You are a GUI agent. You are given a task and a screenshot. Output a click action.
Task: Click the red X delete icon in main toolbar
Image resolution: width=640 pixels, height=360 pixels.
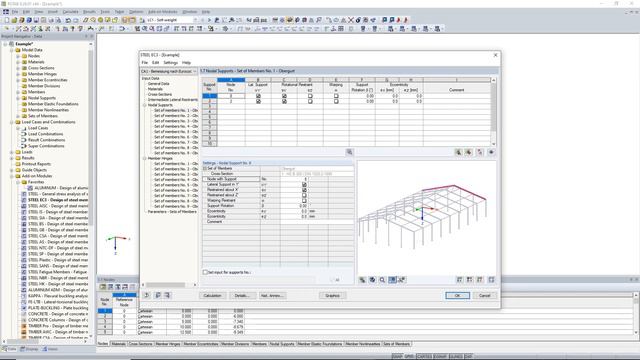(351, 20)
